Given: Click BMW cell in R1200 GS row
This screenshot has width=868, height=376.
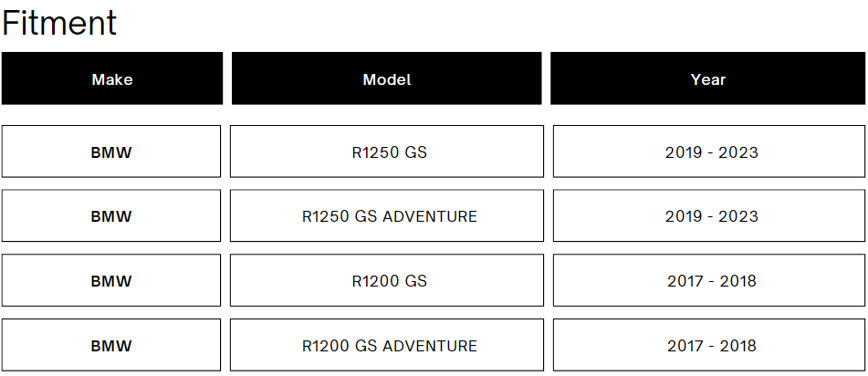Looking at the screenshot, I should pos(111,281).
